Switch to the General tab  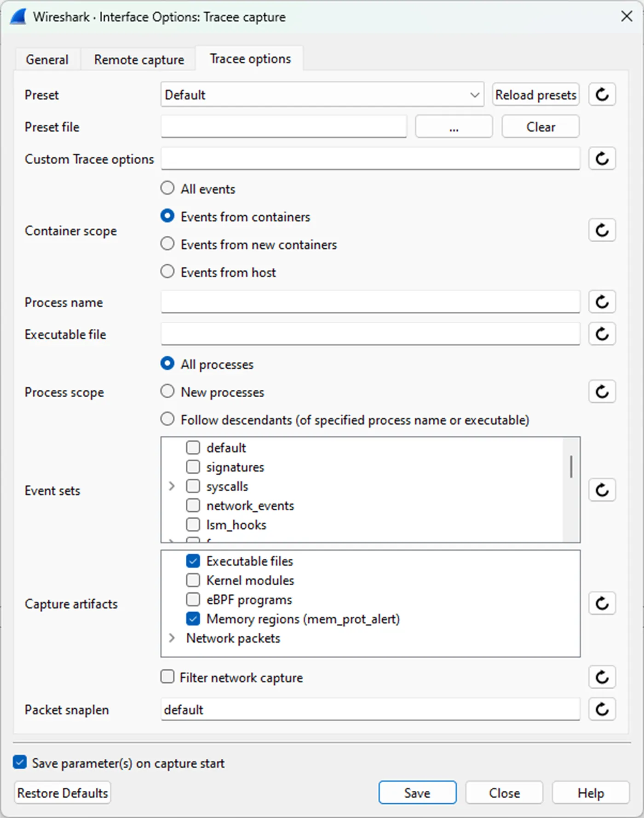[47, 59]
